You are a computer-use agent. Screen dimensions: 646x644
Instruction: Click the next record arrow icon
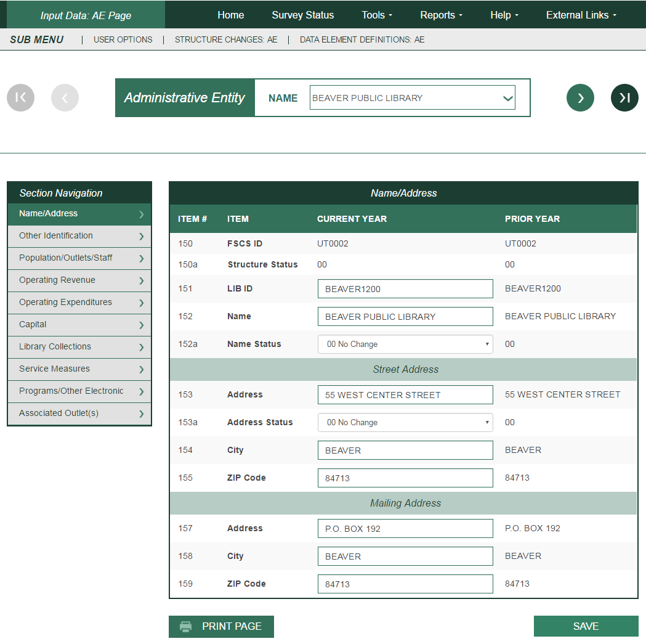click(580, 97)
